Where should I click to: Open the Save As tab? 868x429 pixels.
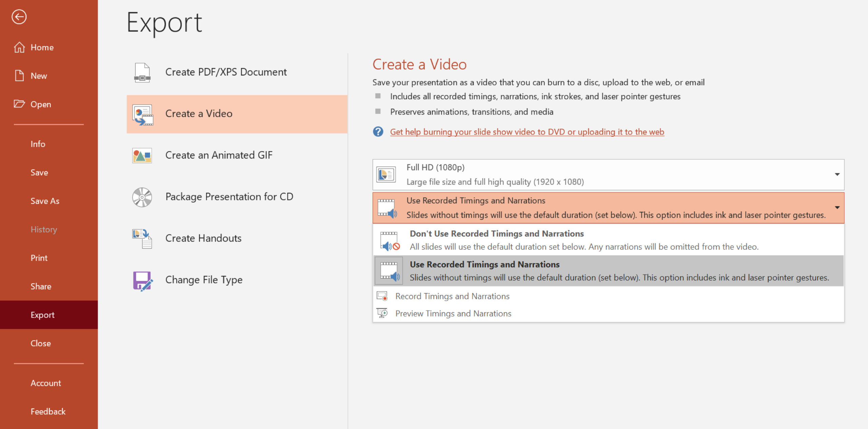[45, 201]
